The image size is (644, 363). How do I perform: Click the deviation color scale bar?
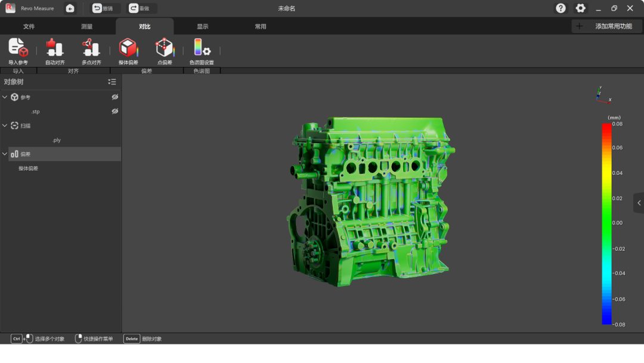click(606, 224)
